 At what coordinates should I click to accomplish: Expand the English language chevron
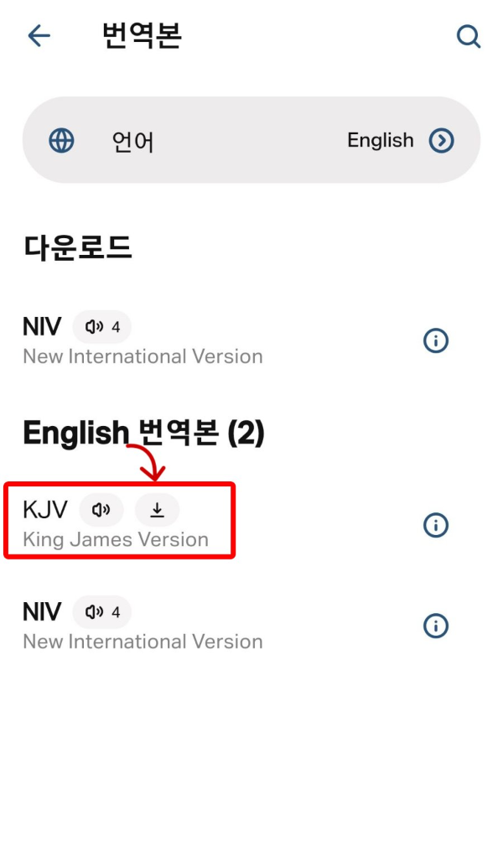click(x=442, y=140)
